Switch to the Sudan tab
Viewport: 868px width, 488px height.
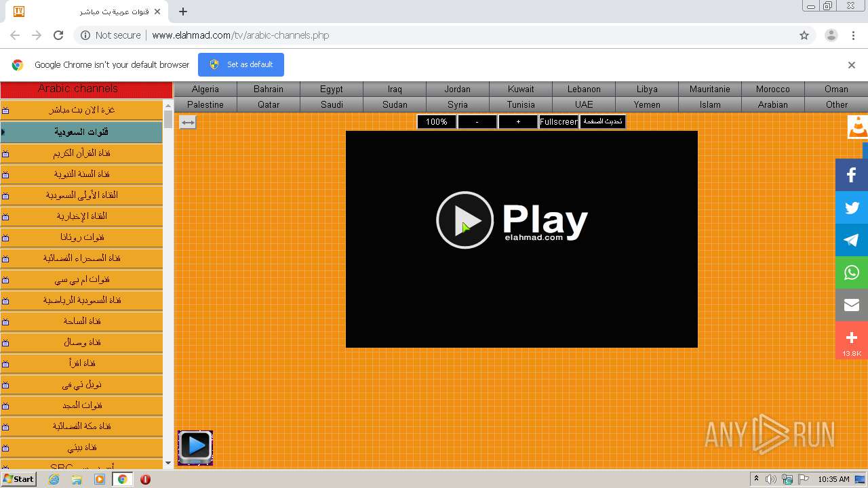point(395,104)
